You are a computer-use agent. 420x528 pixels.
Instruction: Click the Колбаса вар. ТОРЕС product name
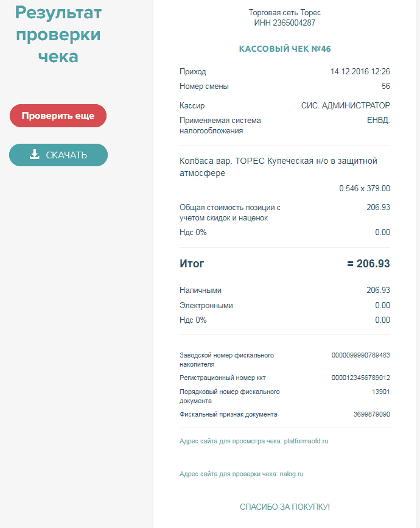pos(278,167)
